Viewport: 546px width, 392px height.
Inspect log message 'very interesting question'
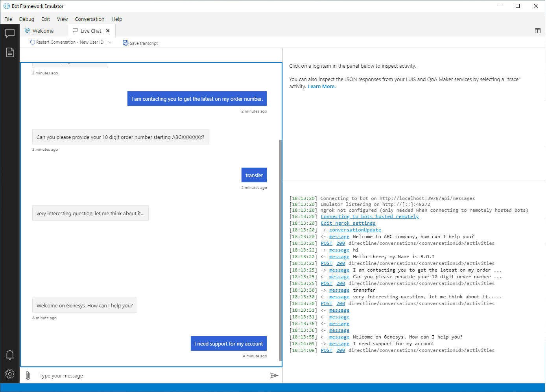click(339, 297)
